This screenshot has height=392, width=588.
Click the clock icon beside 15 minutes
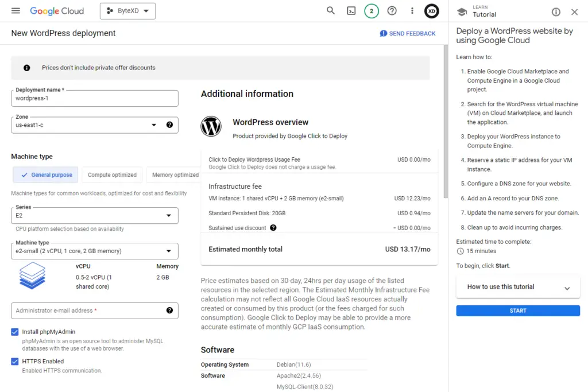(x=460, y=251)
